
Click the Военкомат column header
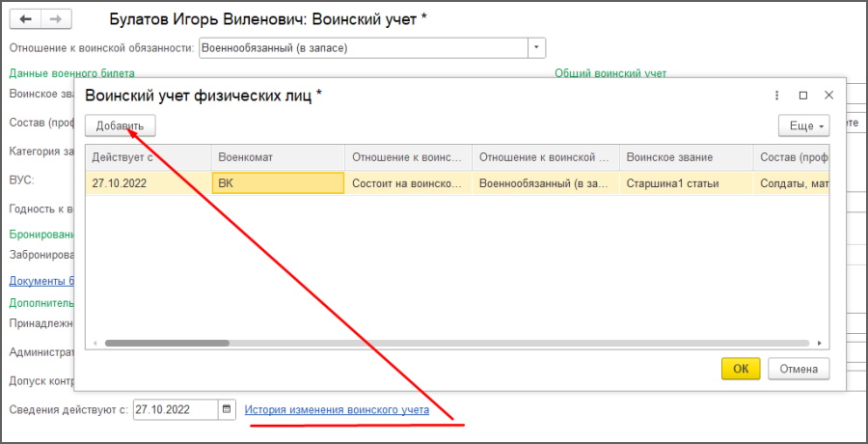278,157
